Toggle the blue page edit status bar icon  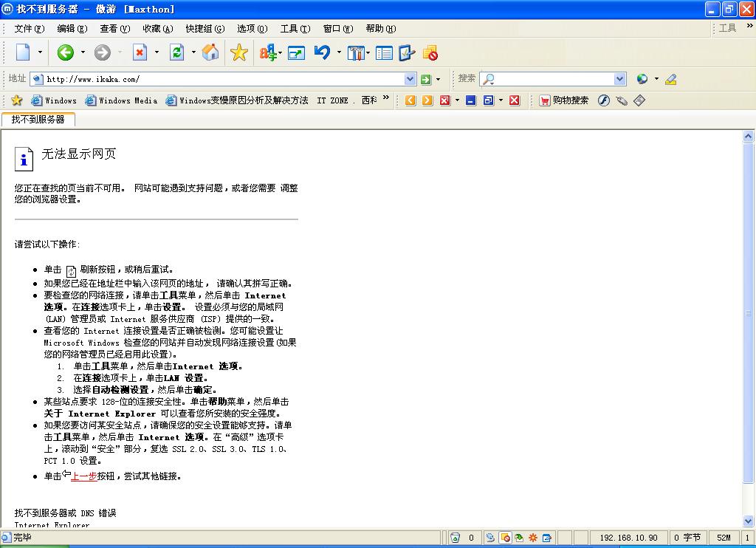[547, 538]
